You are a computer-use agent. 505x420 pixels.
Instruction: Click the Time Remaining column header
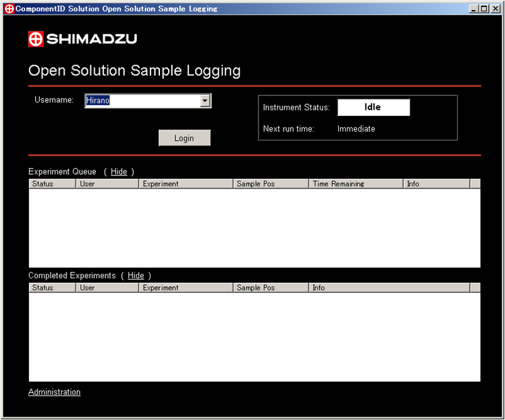(356, 184)
